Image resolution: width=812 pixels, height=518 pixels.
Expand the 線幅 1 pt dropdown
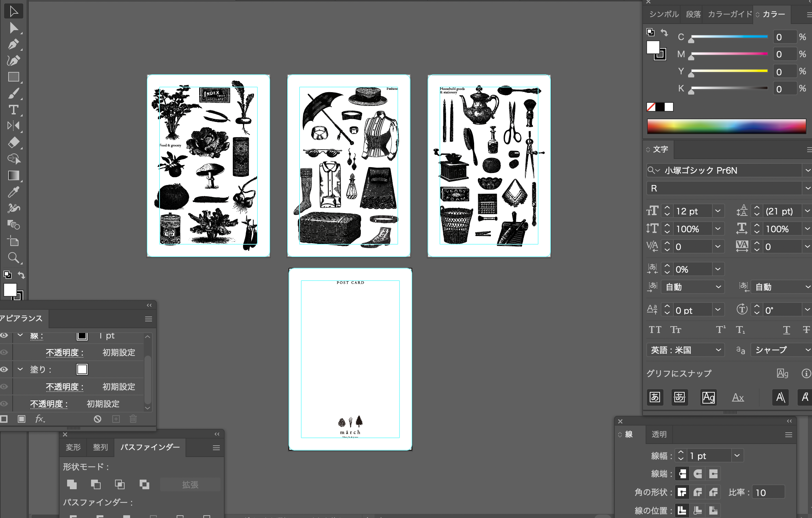pos(737,456)
